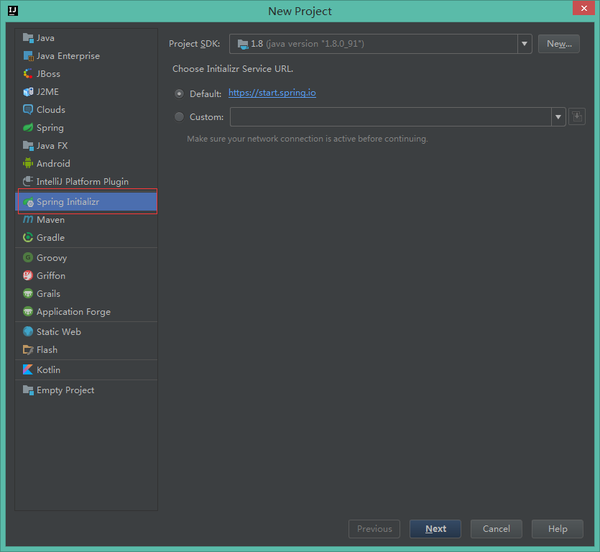Click the IntelliJ logo in title bar

pyautogui.click(x=13, y=10)
